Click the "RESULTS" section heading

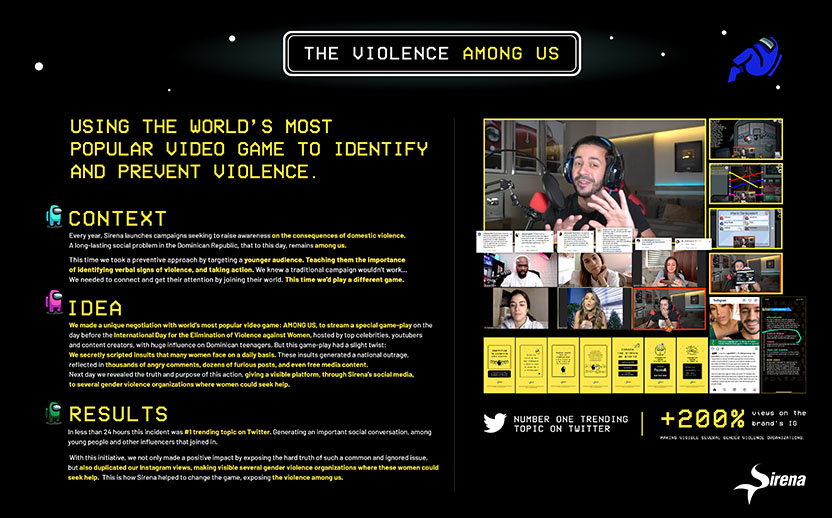point(118,414)
